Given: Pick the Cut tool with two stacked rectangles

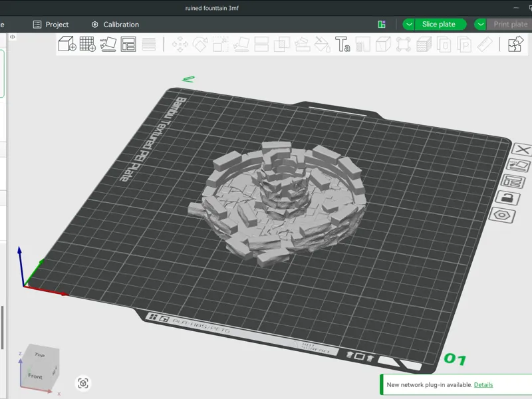Looking at the screenshot, I should coord(261,45).
